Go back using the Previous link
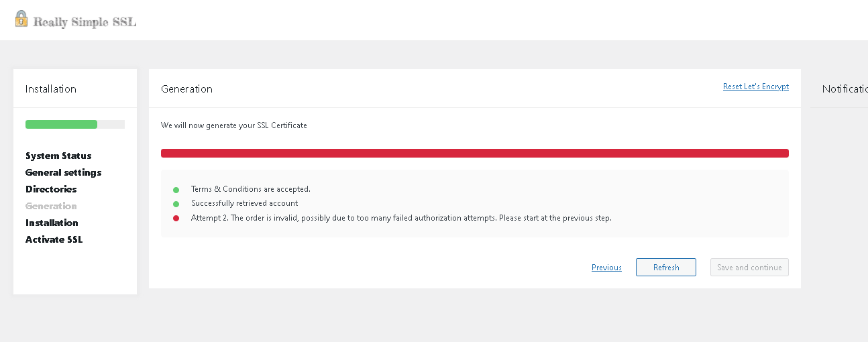 tap(606, 268)
